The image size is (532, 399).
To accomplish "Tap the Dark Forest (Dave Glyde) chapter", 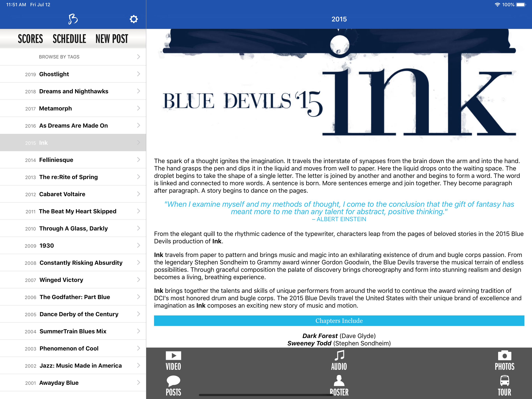I will point(339,336).
